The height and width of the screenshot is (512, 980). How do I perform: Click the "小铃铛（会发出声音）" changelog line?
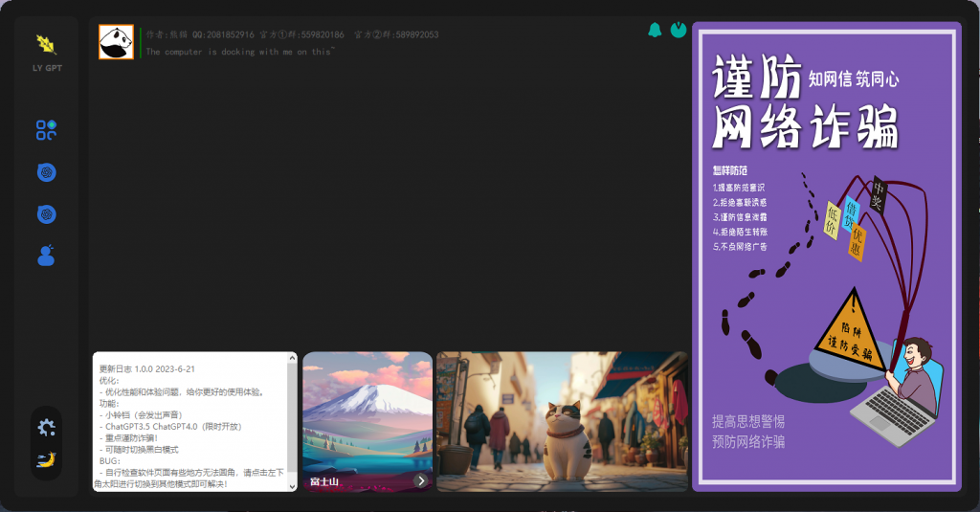[141, 415]
